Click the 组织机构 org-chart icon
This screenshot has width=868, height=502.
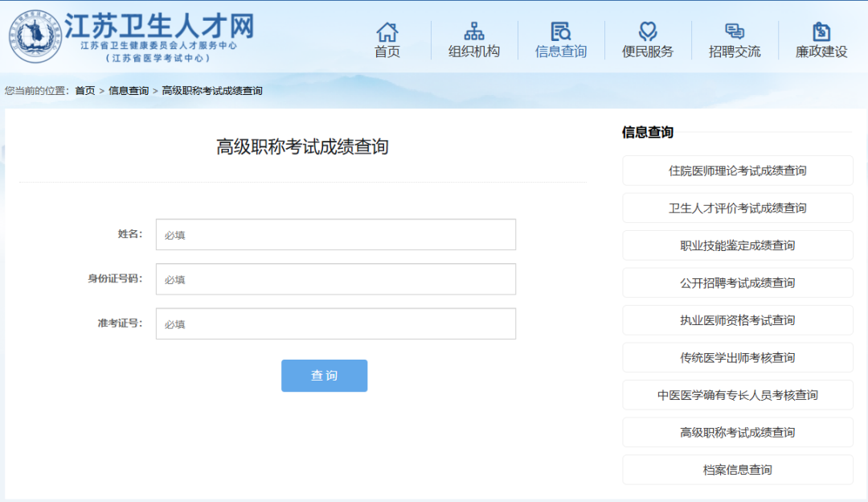click(x=474, y=31)
